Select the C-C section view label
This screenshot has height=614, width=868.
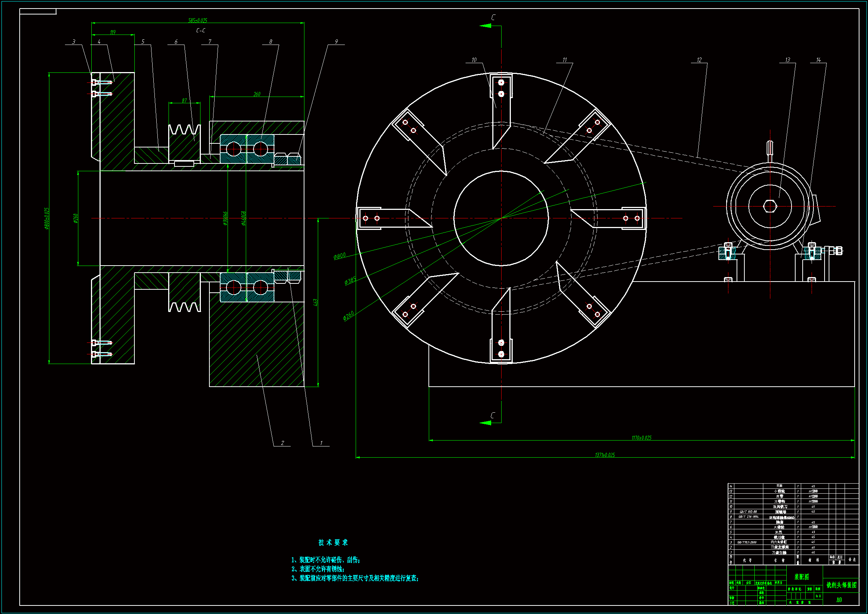pos(201,30)
